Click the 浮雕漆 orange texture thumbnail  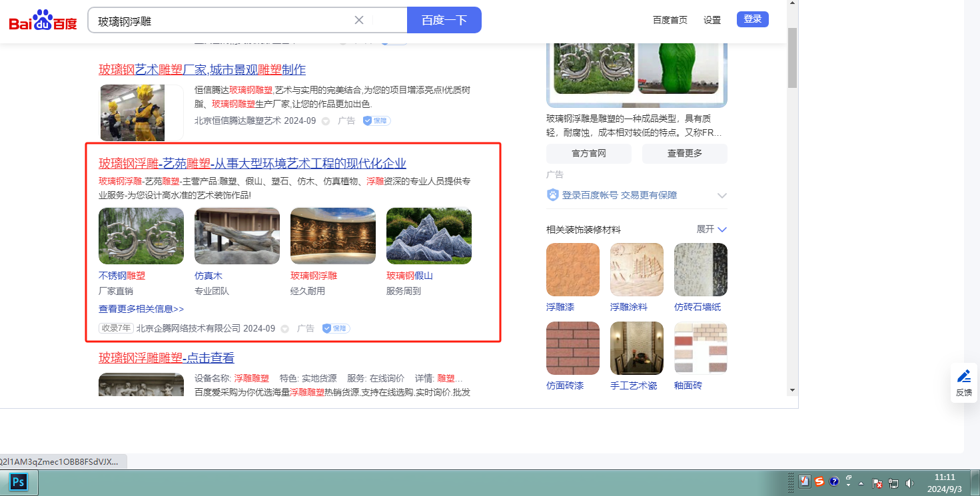click(573, 270)
